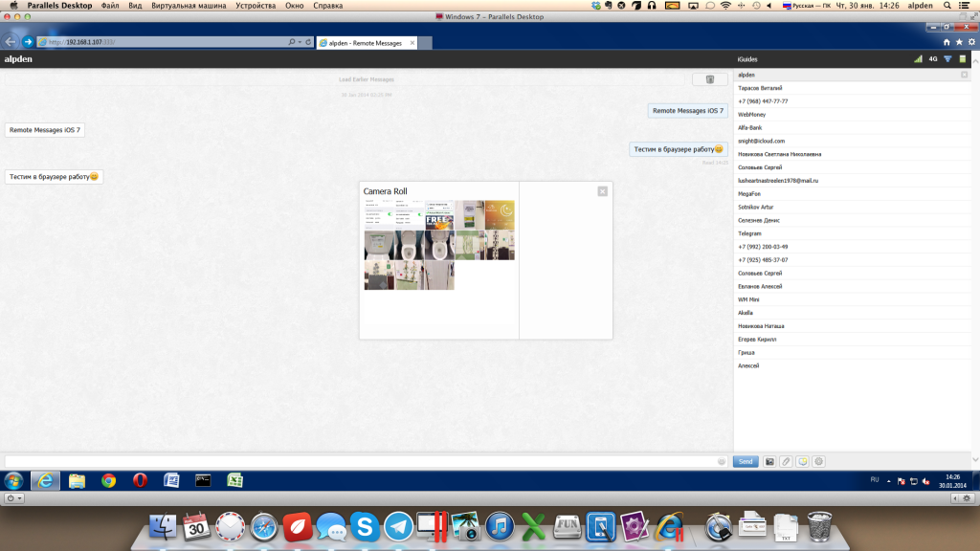
Task: Open the address bar dropdown arrow
Action: tap(300, 42)
